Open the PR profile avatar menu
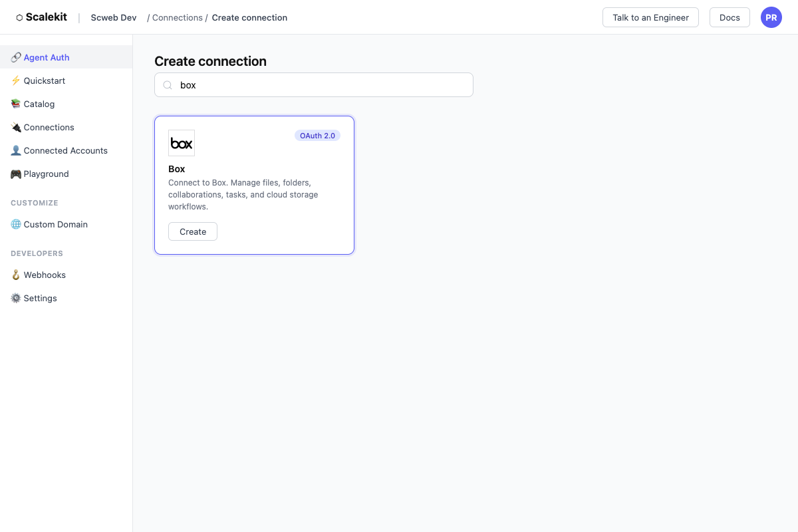798x532 pixels. click(771, 17)
